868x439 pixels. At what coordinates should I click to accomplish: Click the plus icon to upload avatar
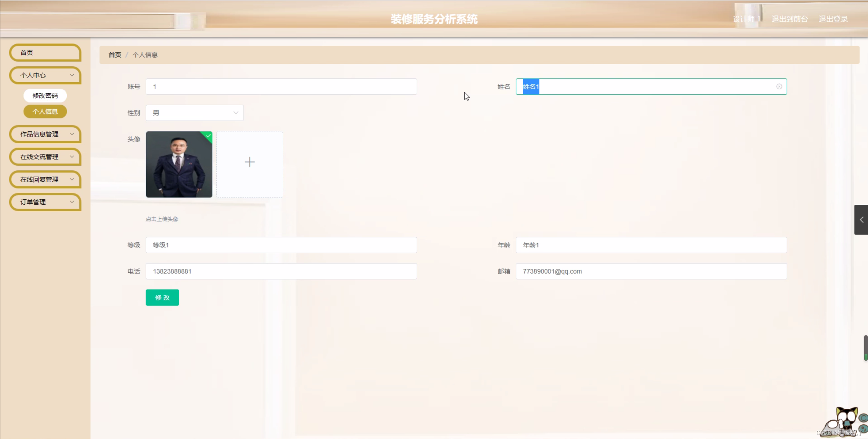pos(249,162)
